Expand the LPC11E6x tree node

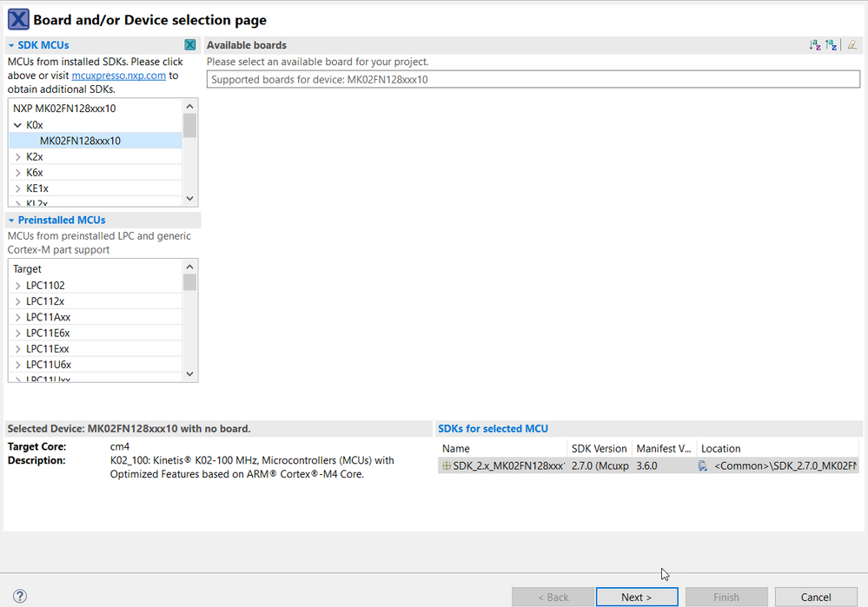17,333
